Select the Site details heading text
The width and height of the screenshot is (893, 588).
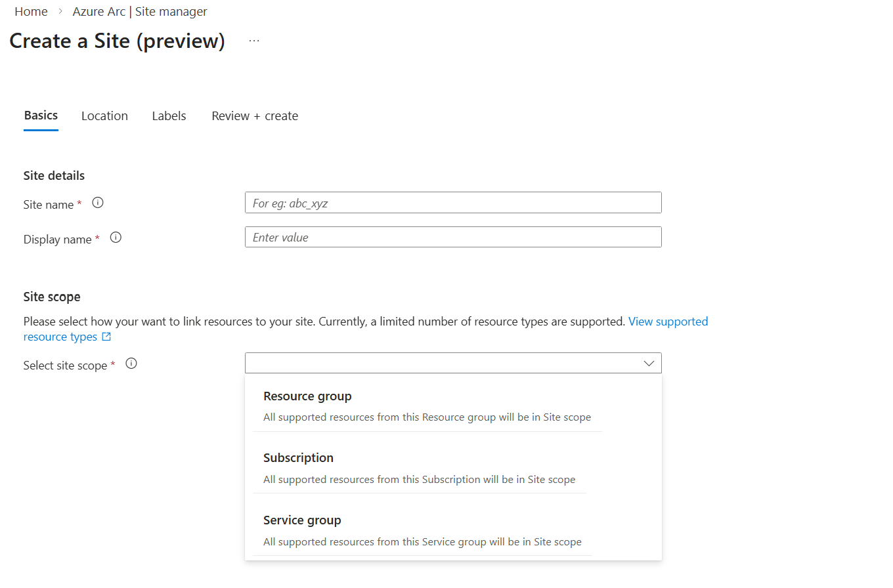point(54,176)
